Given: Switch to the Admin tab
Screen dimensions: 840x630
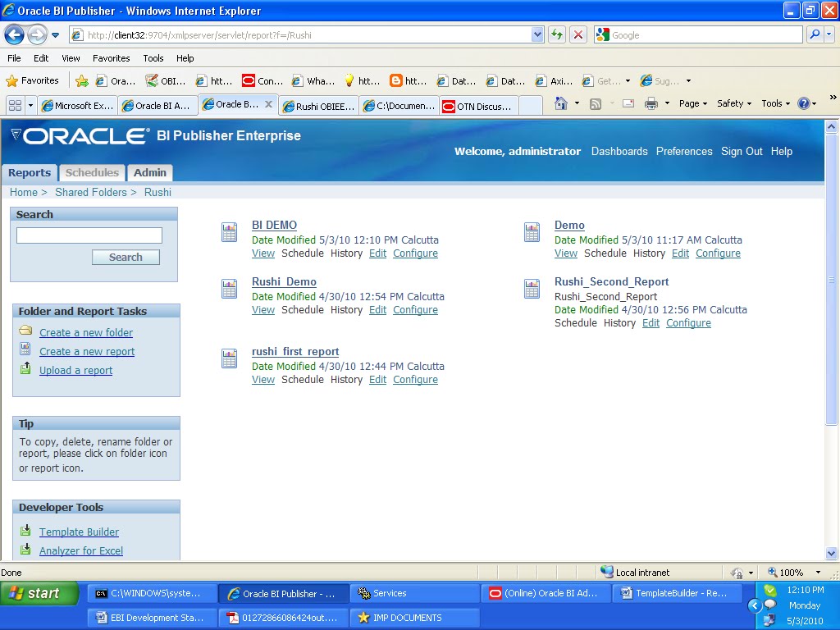Looking at the screenshot, I should 149,172.
